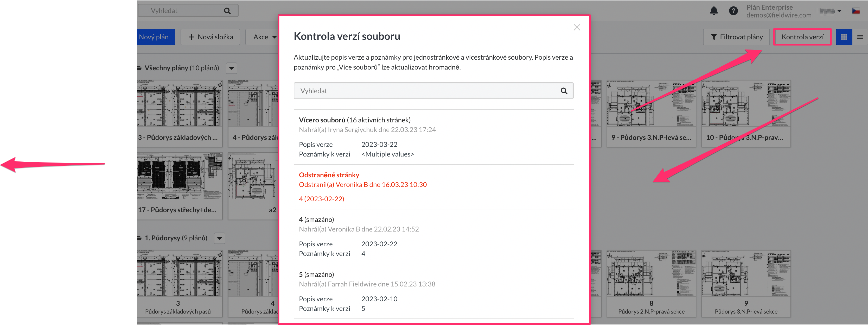Click the folder icon next to Všechny plány
The width and height of the screenshot is (868, 325).
(x=139, y=68)
